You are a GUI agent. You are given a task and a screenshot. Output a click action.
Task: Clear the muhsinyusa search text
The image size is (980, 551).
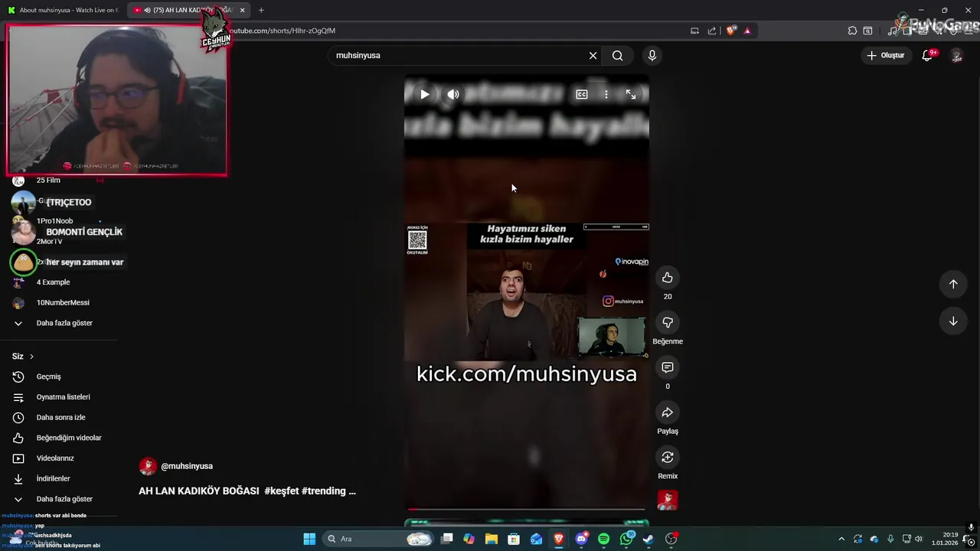point(593,55)
